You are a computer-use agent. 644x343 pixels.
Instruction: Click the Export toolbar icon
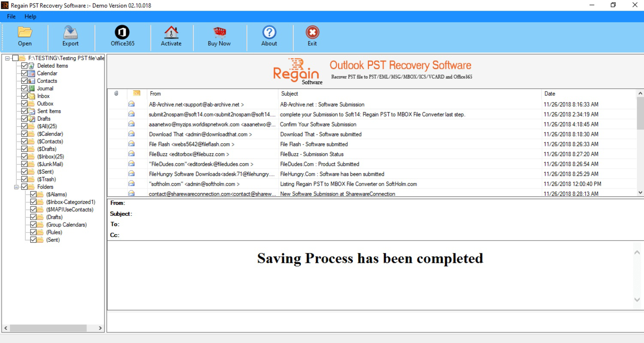[70, 36]
